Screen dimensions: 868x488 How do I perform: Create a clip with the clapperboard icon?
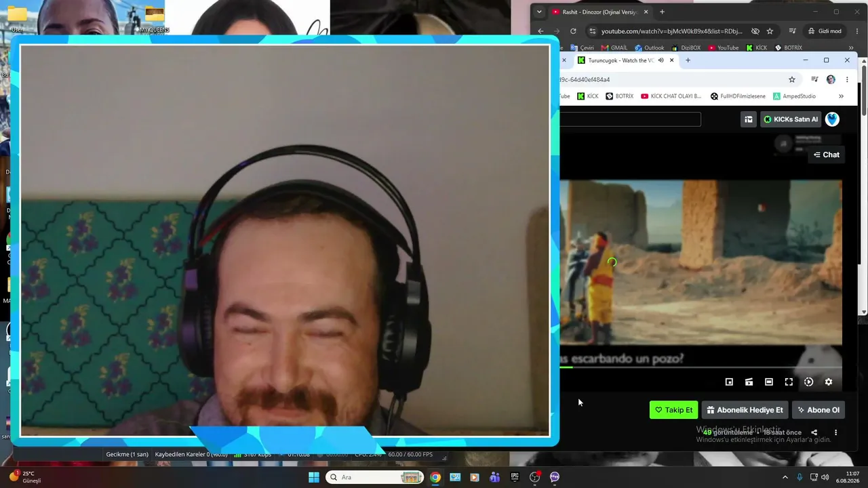coord(749,382)
